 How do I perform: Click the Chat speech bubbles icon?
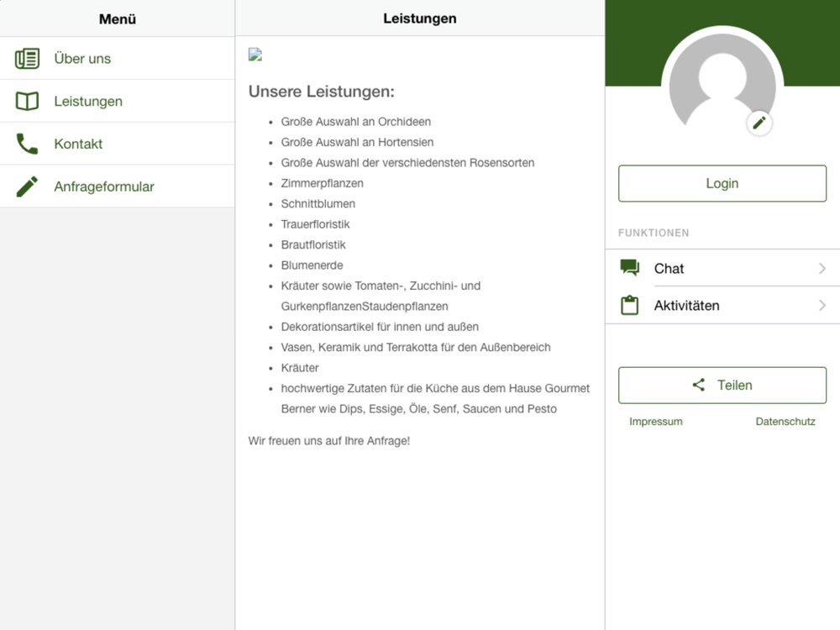(x=629, y=267)
